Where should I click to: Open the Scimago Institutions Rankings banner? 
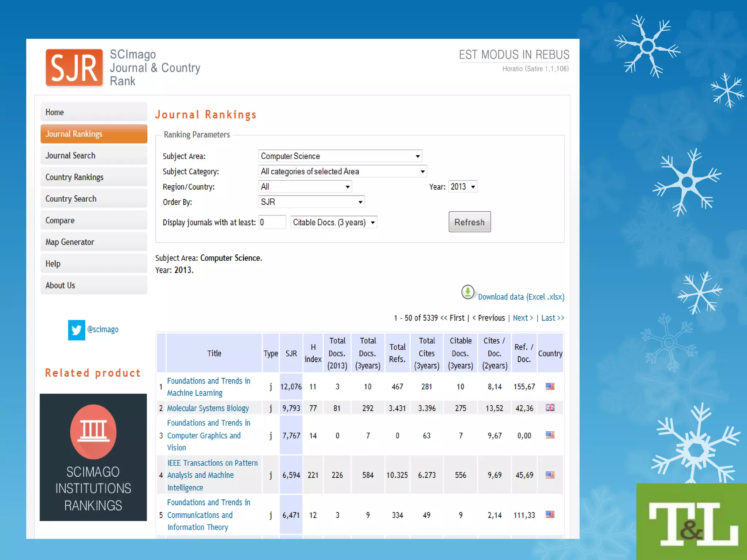(93, 457)
